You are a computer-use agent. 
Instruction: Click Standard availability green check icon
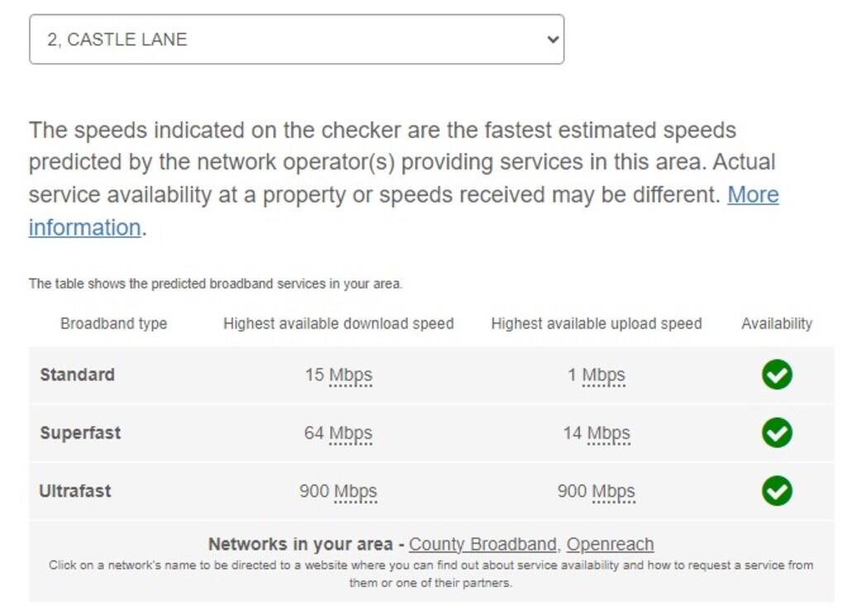777,375
